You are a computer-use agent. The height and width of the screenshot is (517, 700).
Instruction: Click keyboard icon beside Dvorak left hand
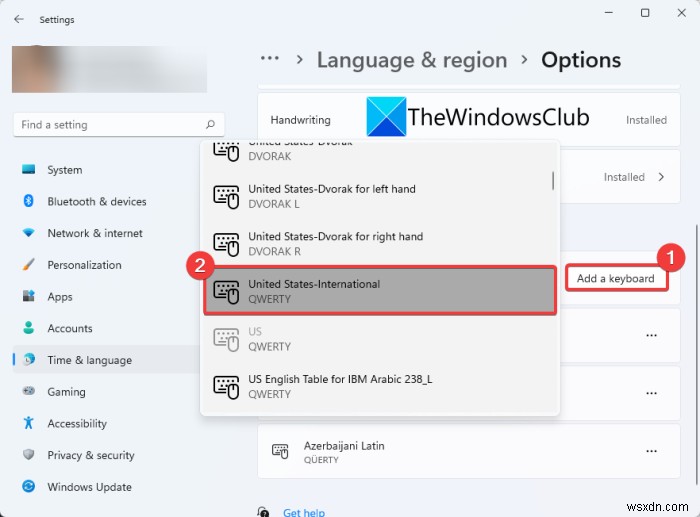[x=226, y=196]
